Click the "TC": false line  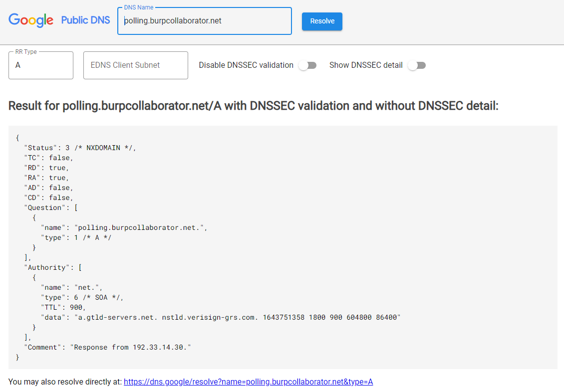coord(48,158)
